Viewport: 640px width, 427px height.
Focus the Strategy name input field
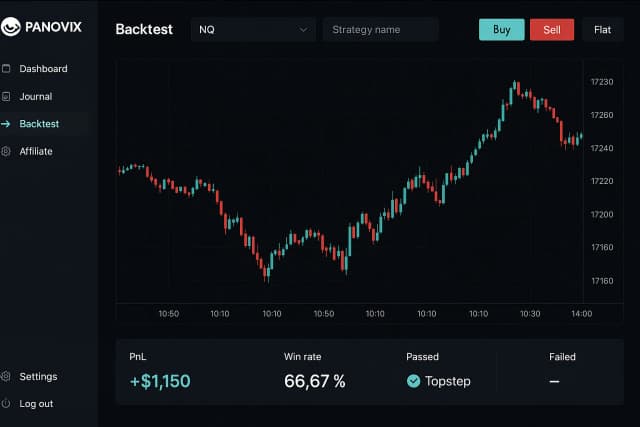(x=380, y=30)
